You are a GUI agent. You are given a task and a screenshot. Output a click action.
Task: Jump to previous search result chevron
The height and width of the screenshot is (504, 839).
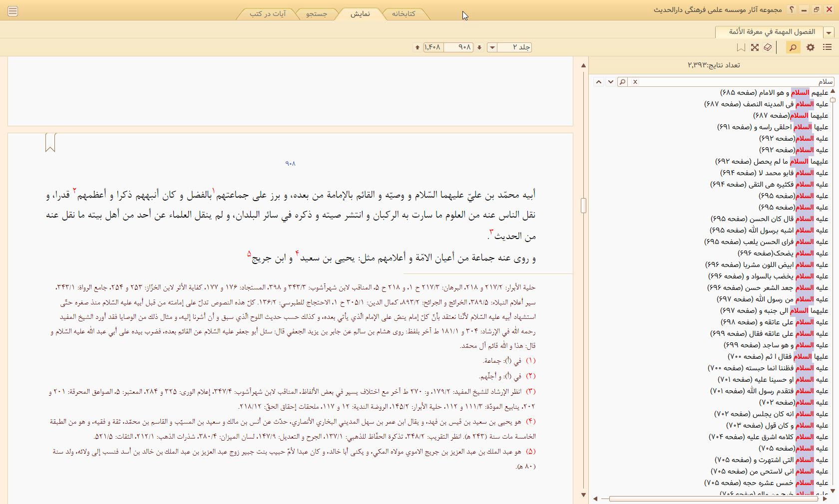pyautogui.click(x=599, y=82)
